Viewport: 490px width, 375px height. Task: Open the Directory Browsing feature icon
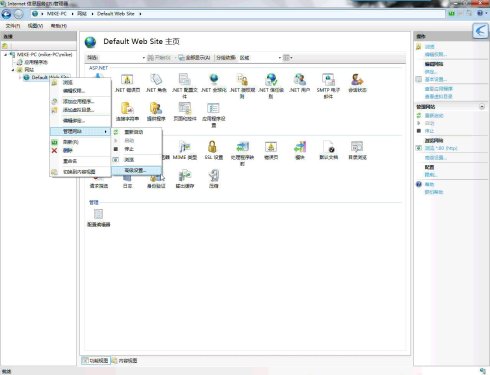coord(357,150)
